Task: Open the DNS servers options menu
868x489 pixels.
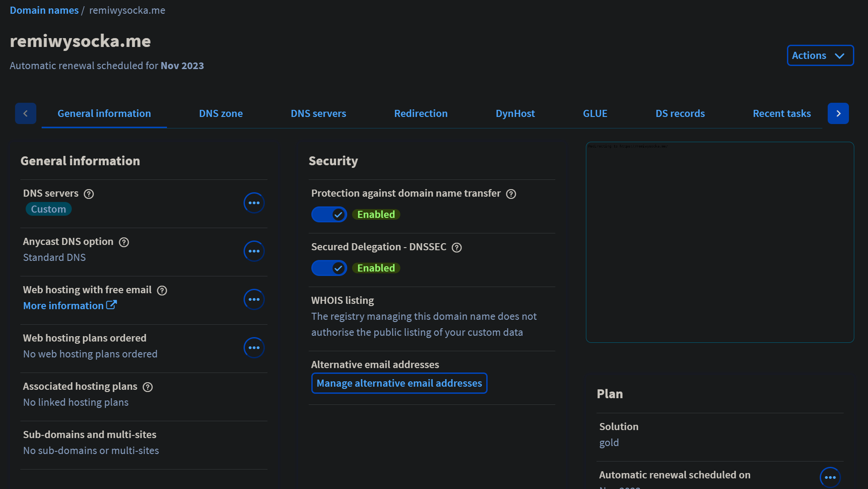Action: click(254, 203)
